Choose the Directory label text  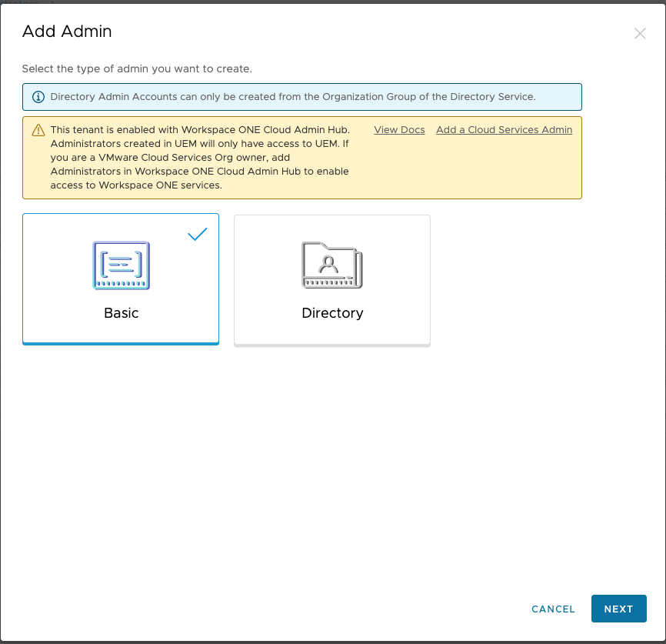click(332, 313)
